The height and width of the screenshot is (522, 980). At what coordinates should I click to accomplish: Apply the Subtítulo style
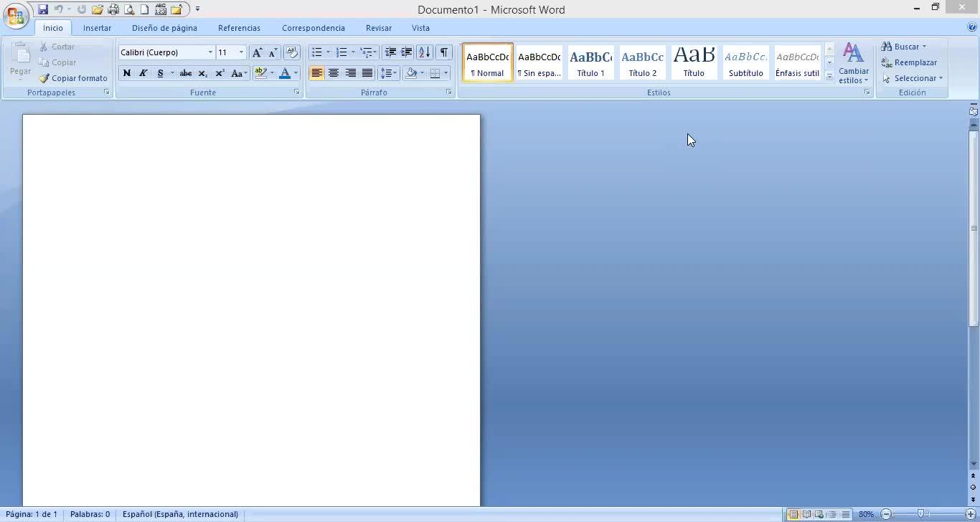click(x=746, y=62)
